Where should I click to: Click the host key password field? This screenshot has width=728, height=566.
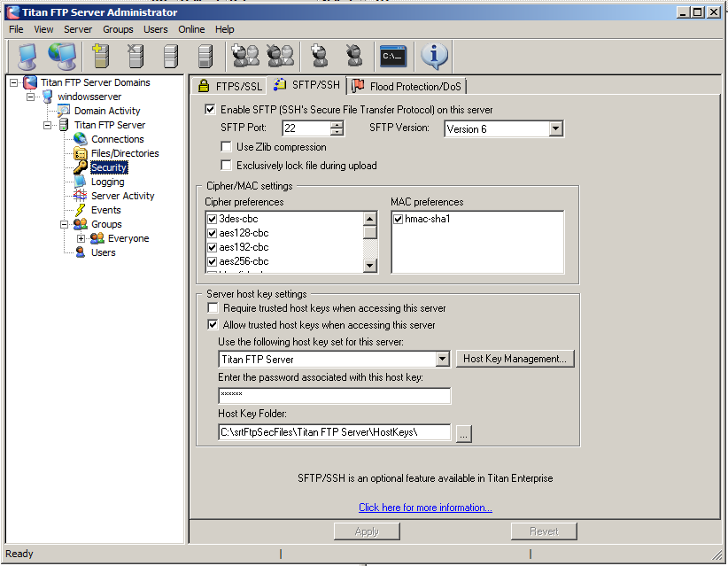(x=334, y=396)
